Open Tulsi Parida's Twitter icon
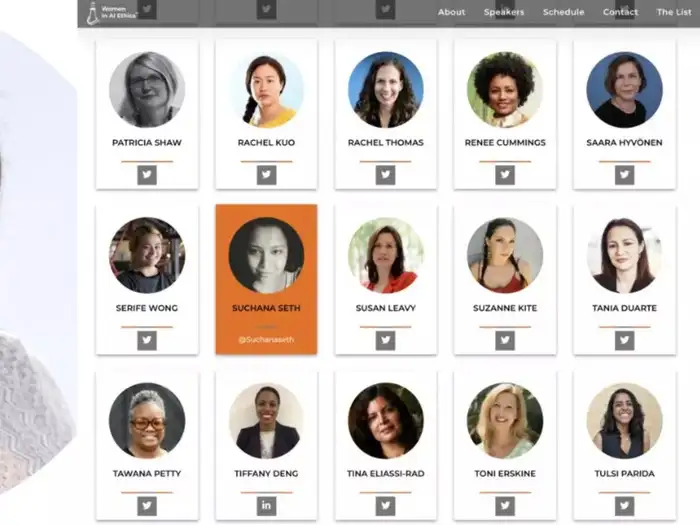This screenshot has height=525, width=700. pyautogui.click(x=625, y=506)
